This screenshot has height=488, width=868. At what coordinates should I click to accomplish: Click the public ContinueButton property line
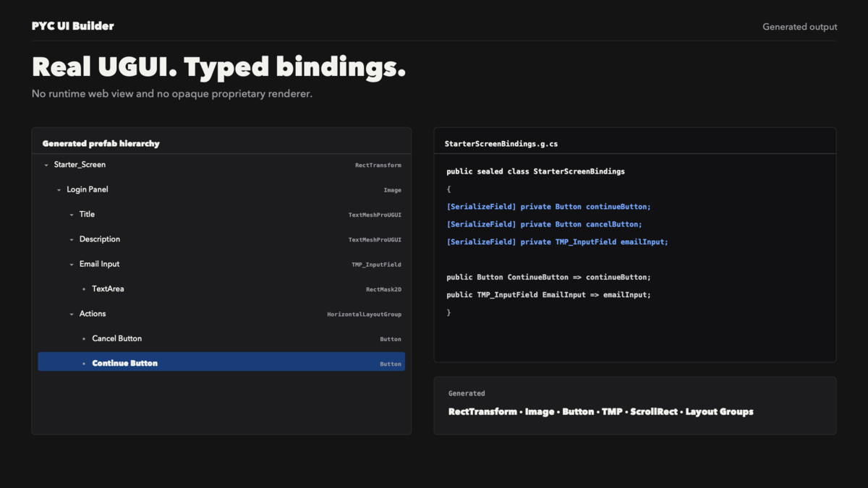click(549, 277)
